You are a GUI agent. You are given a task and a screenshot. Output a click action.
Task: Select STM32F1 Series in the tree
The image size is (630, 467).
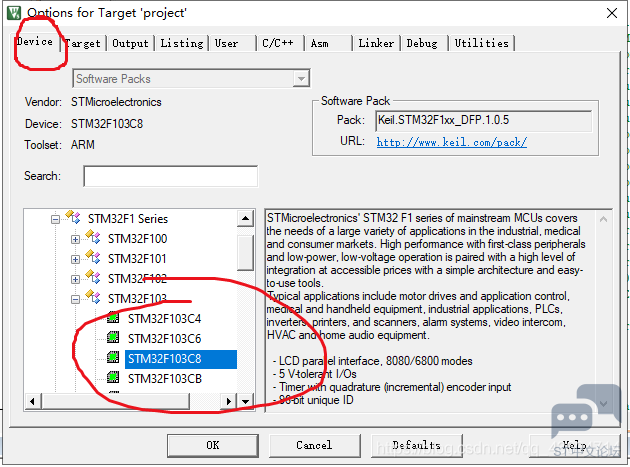128,219
